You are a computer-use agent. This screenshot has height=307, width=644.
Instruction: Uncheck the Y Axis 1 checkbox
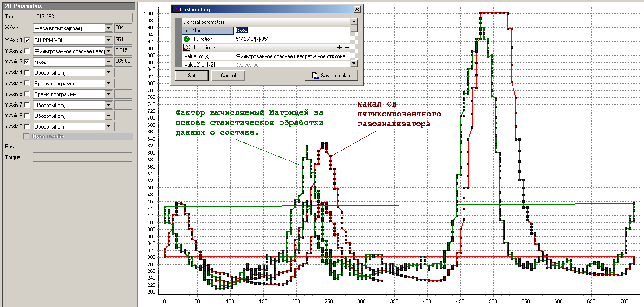pyautogui.click(x=27, y=40)
